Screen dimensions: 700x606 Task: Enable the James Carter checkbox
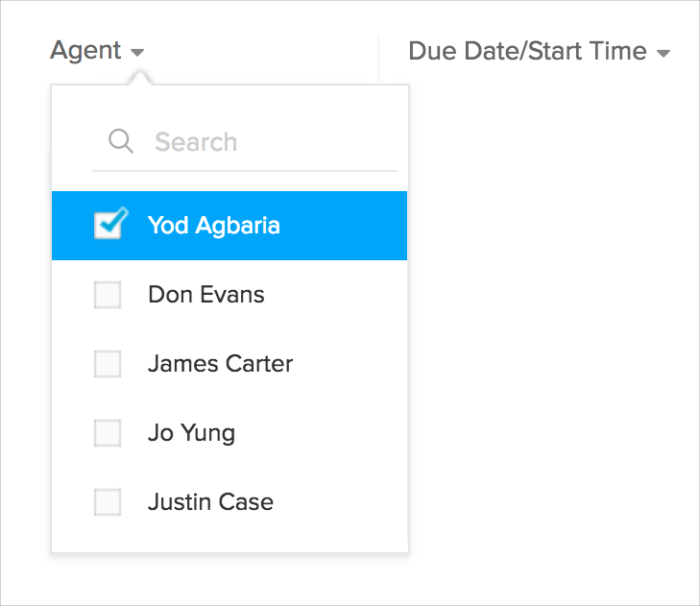click(x=108, y=364)
